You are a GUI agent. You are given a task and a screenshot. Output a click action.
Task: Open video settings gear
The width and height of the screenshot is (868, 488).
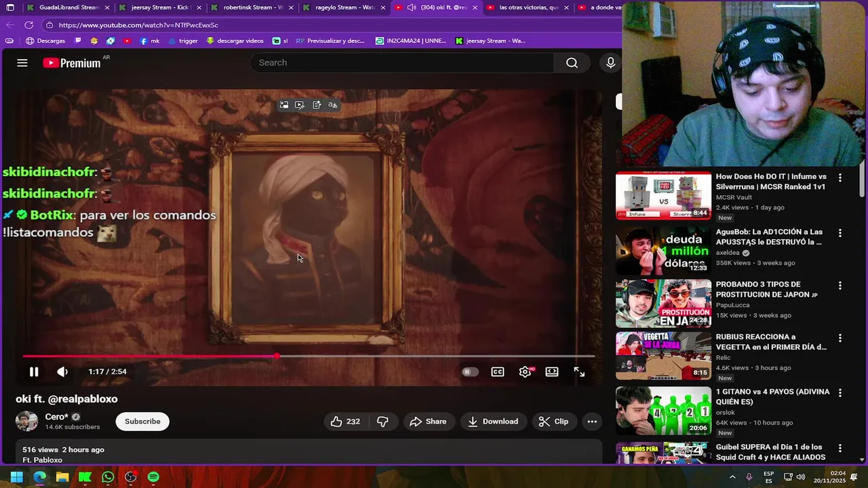point(525,371)
